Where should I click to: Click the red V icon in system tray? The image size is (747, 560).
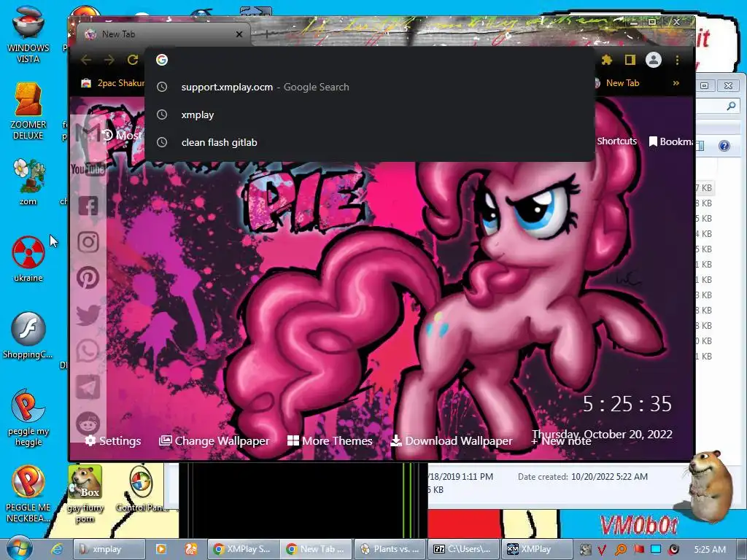coord(602,550)
